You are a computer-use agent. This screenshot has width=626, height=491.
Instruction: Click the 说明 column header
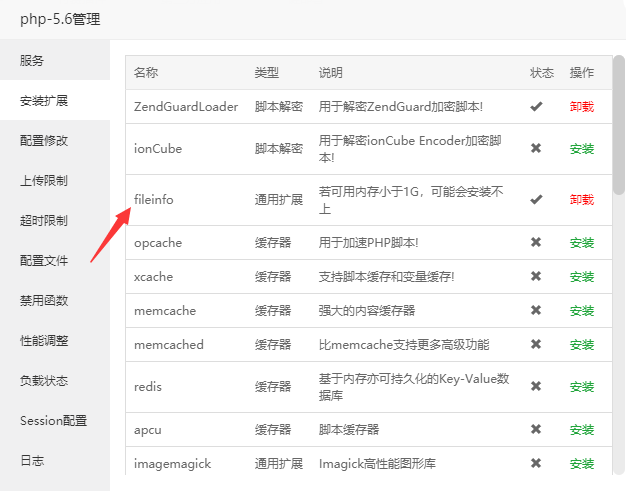[x=331, y=73]
